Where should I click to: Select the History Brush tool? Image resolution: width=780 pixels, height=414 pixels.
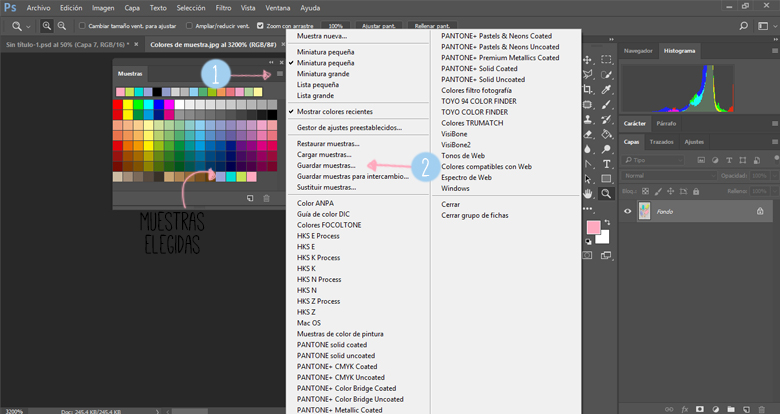pos(606,119)
